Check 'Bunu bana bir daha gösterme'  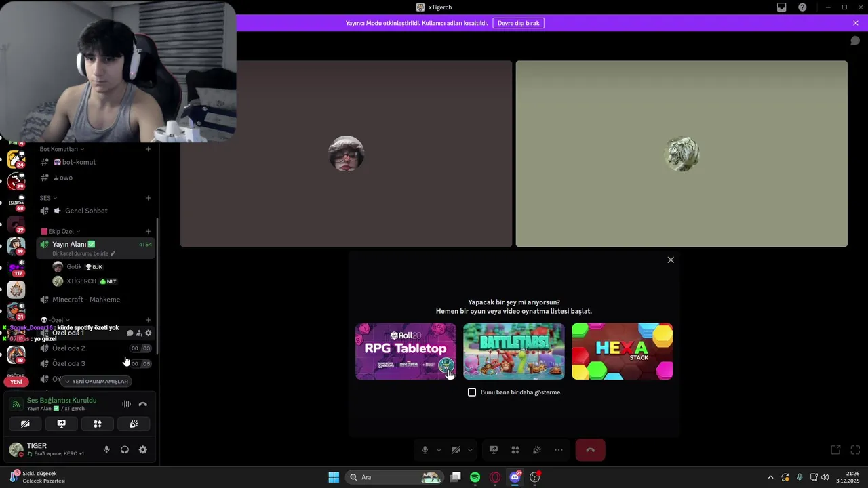(472, 392)
